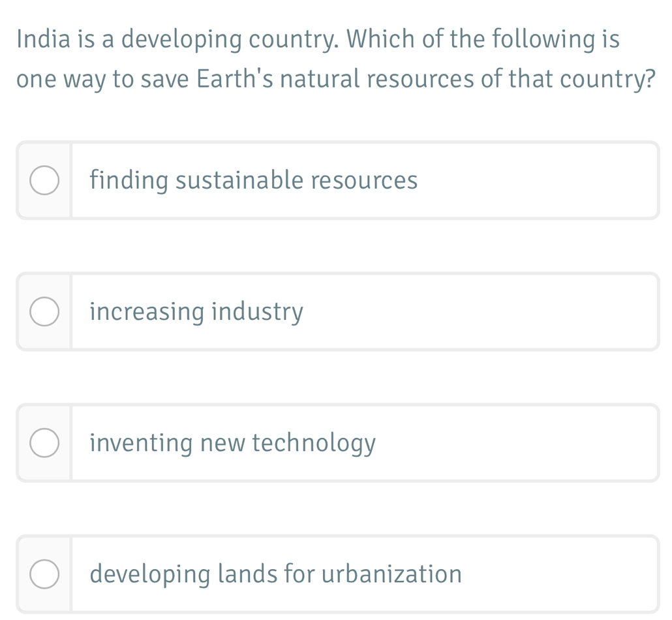Click the question line starting "India is a developing"
Image resolution: width=672 pixels, height=620 pixels.
318,40
